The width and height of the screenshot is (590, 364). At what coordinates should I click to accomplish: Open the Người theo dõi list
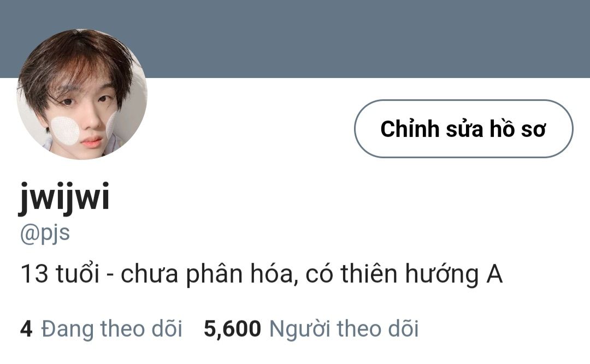coord(344,329)
